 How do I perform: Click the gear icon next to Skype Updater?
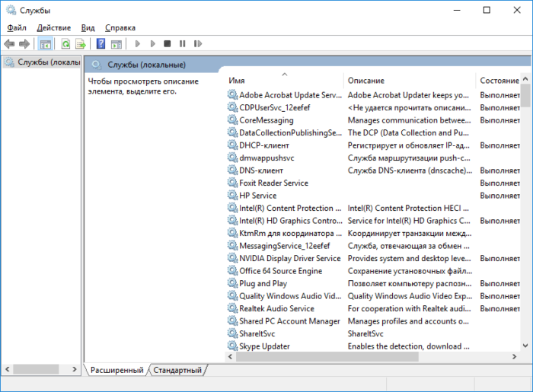point(232,346)
